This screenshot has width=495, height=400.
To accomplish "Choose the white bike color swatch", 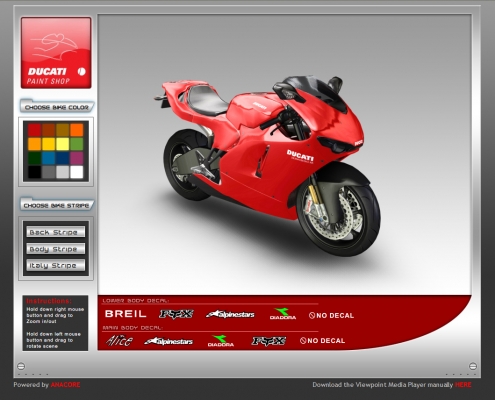I will [x=77, y=172].
